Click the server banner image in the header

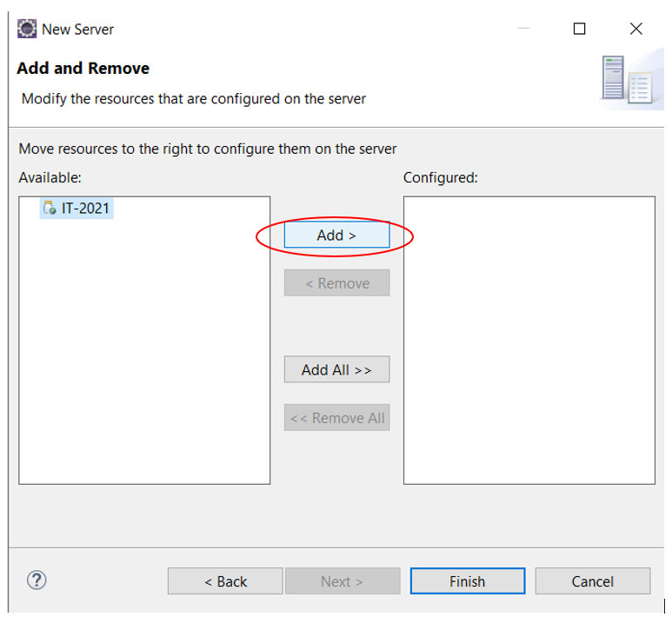pos(628,80)
